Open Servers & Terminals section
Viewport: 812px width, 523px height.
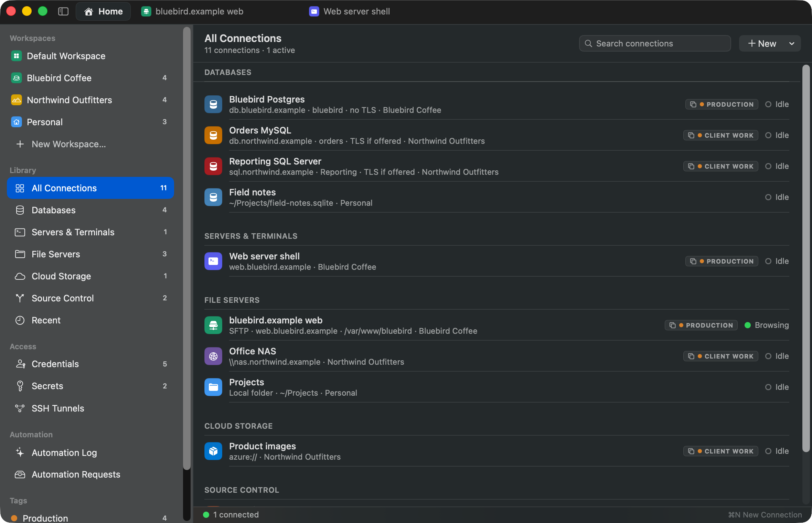(90, 232)
